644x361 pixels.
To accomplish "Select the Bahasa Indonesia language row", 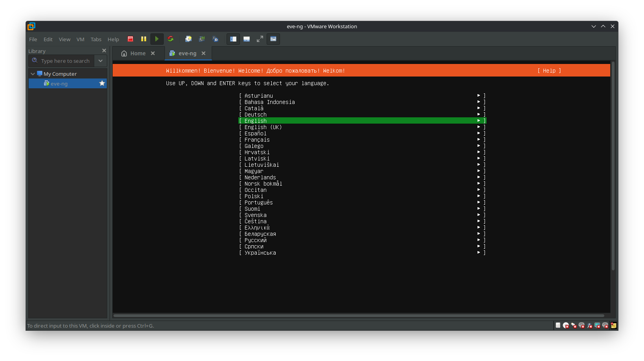I will pyautogui.click(x=362, y=102).
